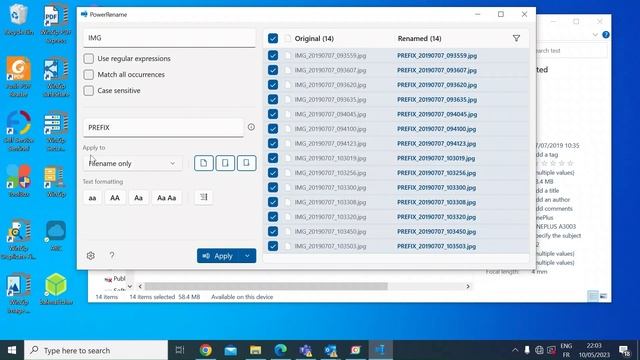The width and height of the screenshot is (640, 360).
Task: Toggle Match all occurrences checkbox
Action: (89, 74)
